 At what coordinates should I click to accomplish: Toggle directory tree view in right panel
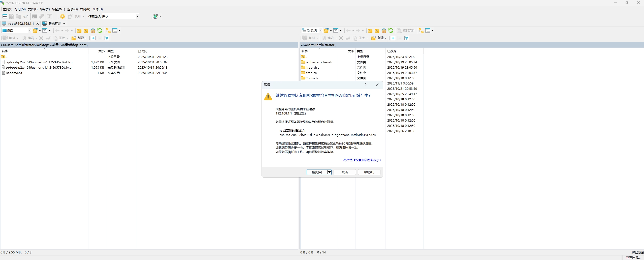point(421,31)
